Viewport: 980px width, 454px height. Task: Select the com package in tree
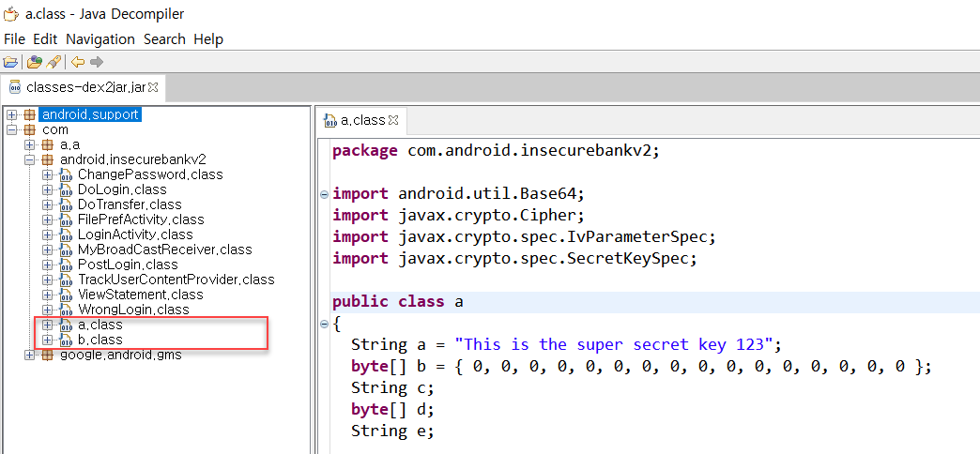coord(55,129)
